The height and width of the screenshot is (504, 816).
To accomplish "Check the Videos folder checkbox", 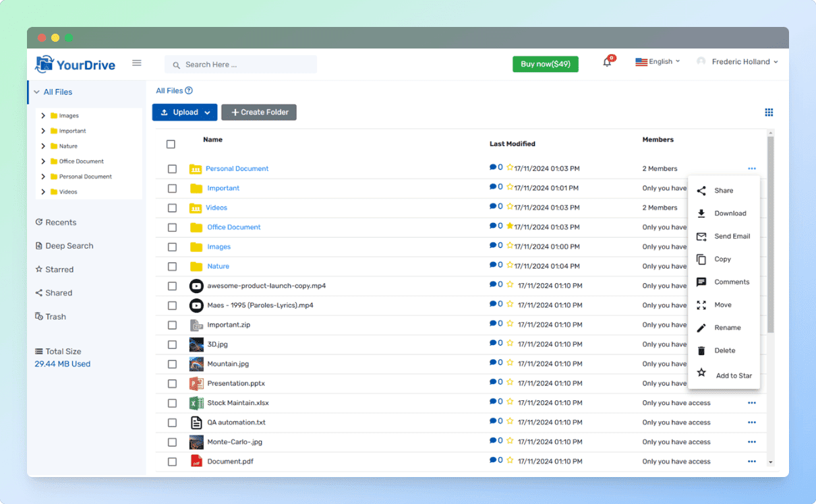I will [172, 208].
